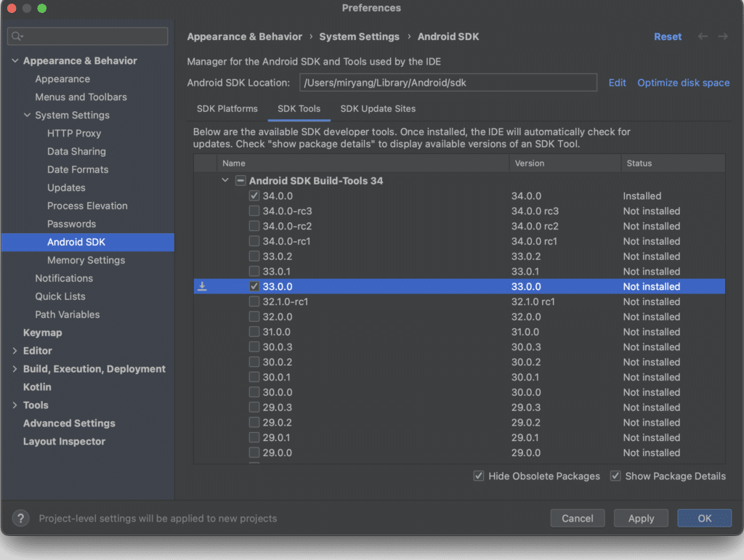Open Layout Inspector settings

tap(64, 442)
